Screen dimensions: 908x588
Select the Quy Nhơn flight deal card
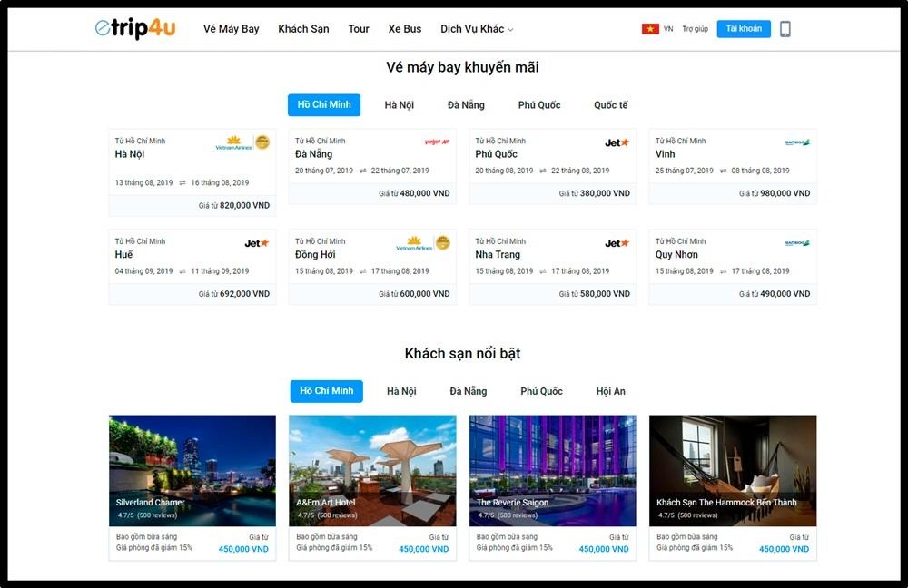pyautogui.click(x=732, y=266)
